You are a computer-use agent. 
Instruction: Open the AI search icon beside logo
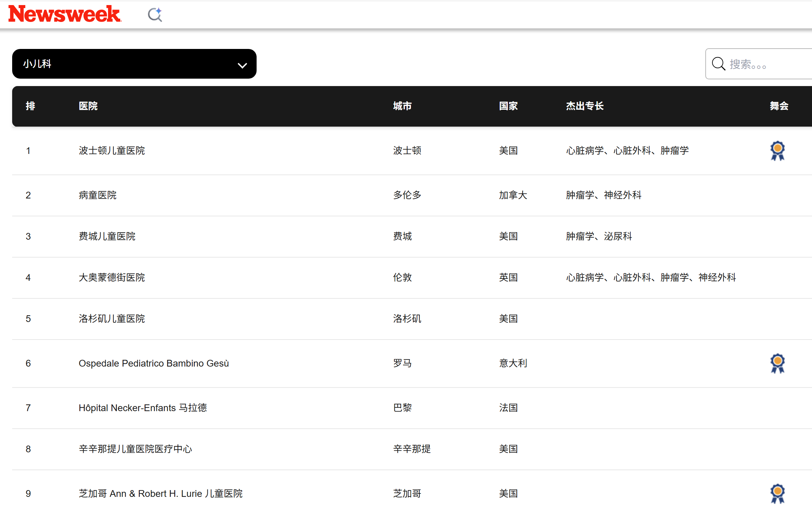pyautogui.click(x=155, y=15)
